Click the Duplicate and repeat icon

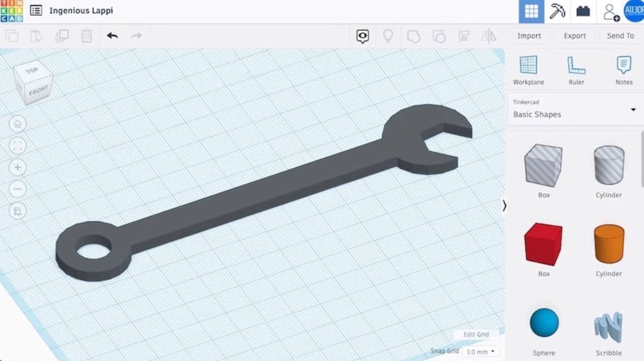tap(62, 36)
